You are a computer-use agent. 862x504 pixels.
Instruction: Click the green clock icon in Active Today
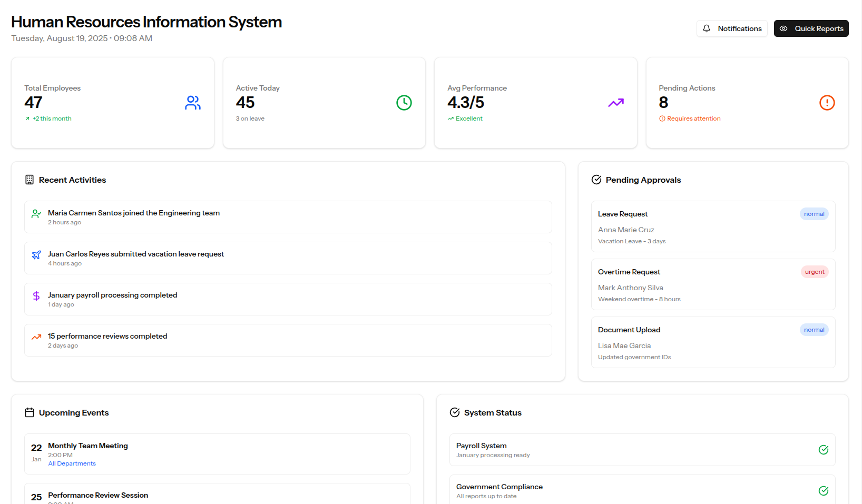(404, 103)
